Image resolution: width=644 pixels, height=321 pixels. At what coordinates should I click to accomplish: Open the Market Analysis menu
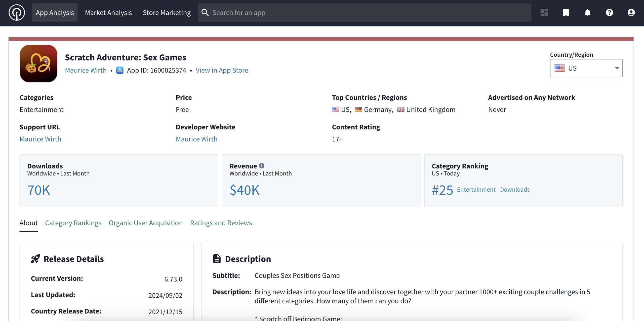click(x=108, y=13)
